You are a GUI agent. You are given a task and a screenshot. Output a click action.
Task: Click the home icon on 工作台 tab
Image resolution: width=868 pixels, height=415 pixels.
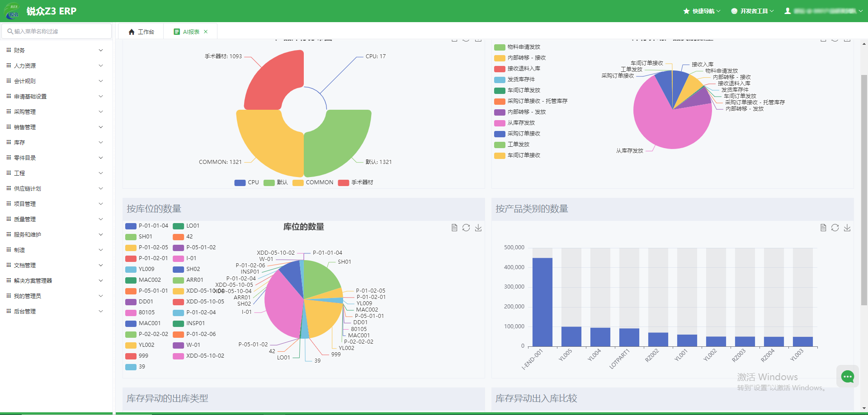132,32
